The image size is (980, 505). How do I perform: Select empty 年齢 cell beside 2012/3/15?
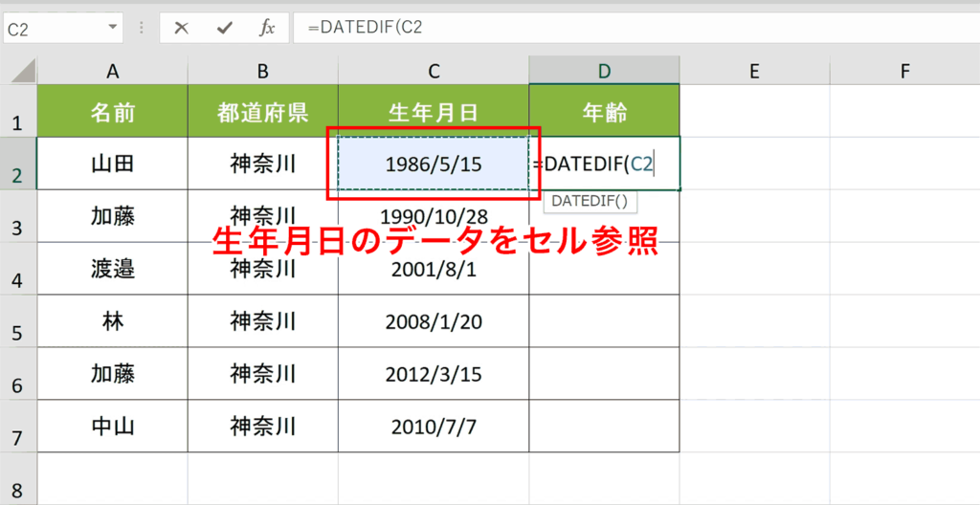click(x=605, y=374)
